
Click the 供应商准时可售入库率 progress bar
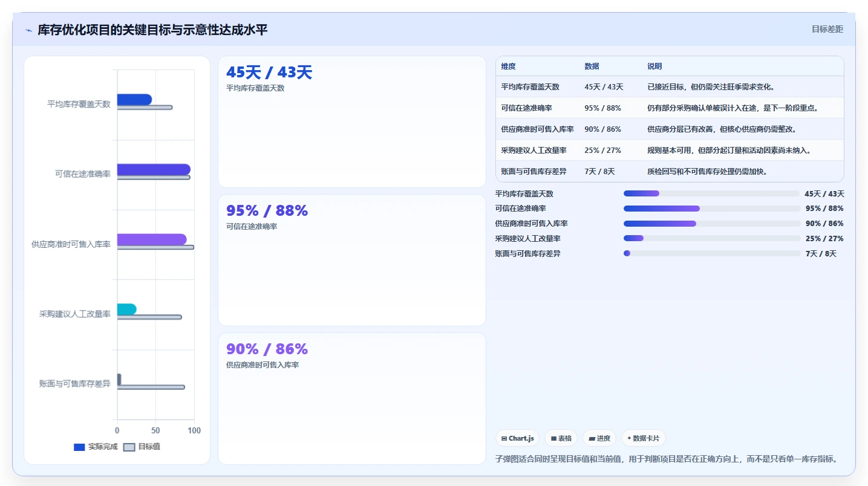(x=712, y=224)
